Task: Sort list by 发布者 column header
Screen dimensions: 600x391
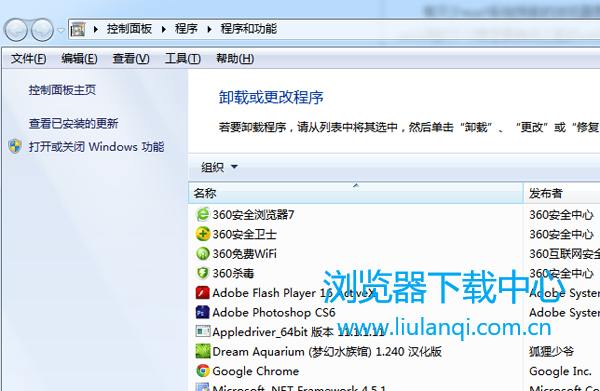Action: tap(561, 193)
